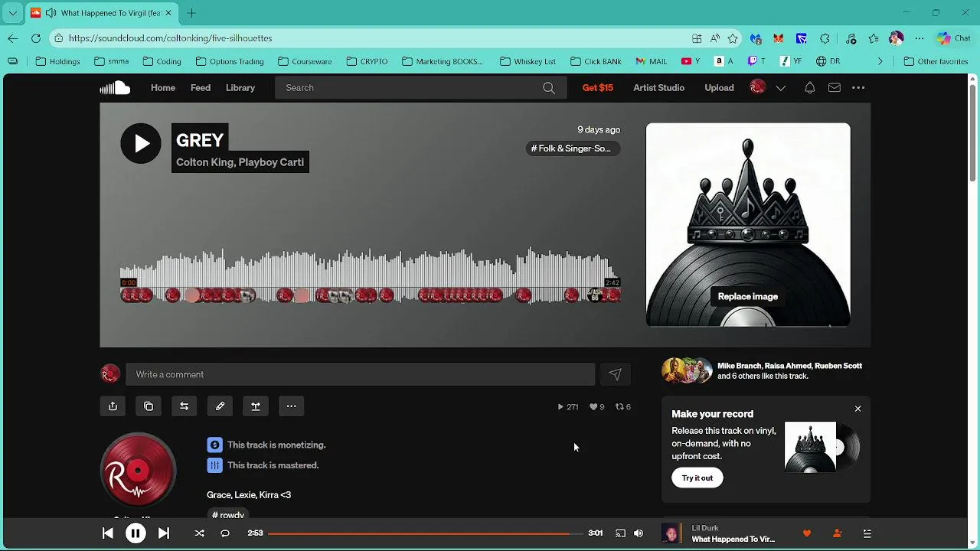The width and height of the screenshot is (980, 551).
Task: Click the SoundCloud logo
Action: pos(115,88)
